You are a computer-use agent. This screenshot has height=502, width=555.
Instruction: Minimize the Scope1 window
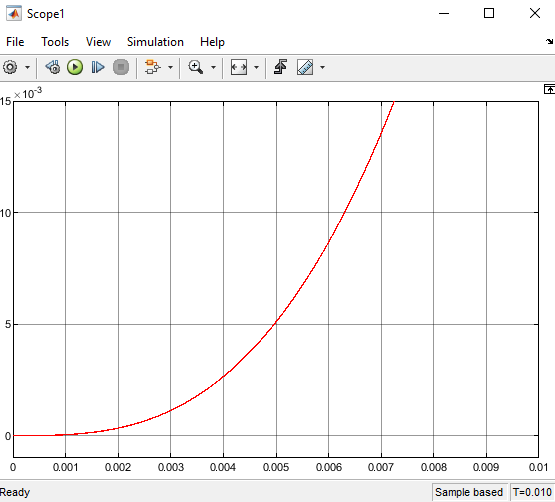pos(444,13)
